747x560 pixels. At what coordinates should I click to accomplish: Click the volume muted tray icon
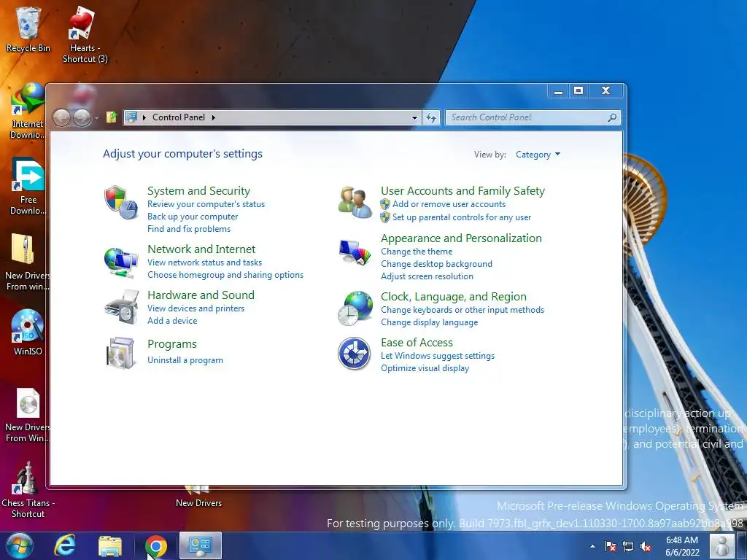(646, 547)
